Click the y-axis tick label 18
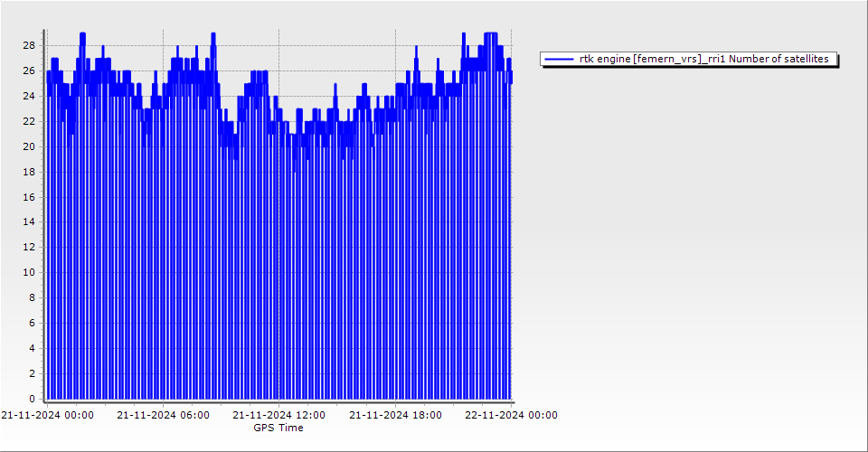This screenshot has height=452, width=868. coord(29,172)
